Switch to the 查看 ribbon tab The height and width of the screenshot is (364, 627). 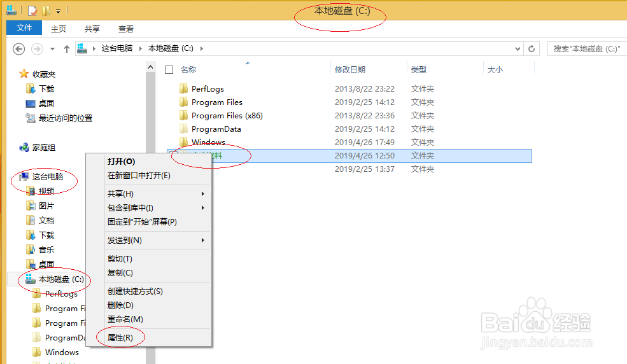pos(126,29)
